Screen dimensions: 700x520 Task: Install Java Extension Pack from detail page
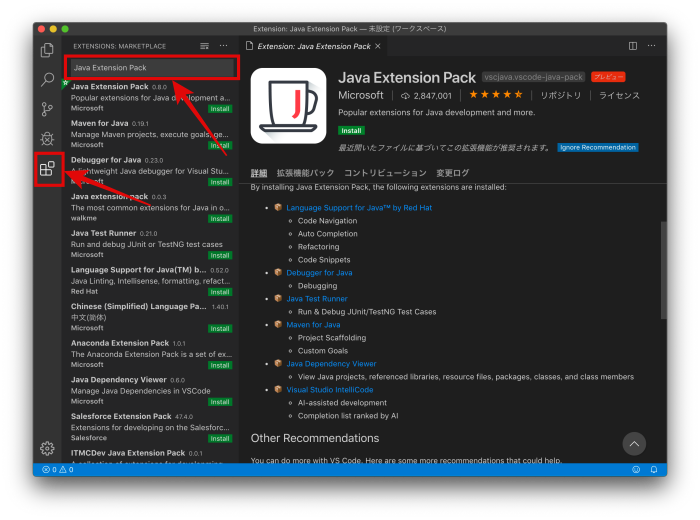click(x=351, y=130)
